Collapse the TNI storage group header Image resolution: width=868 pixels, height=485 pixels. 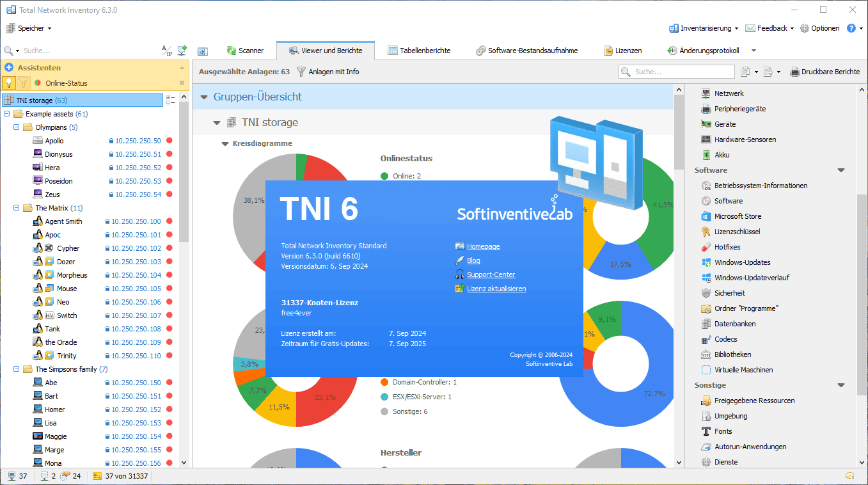216,122
